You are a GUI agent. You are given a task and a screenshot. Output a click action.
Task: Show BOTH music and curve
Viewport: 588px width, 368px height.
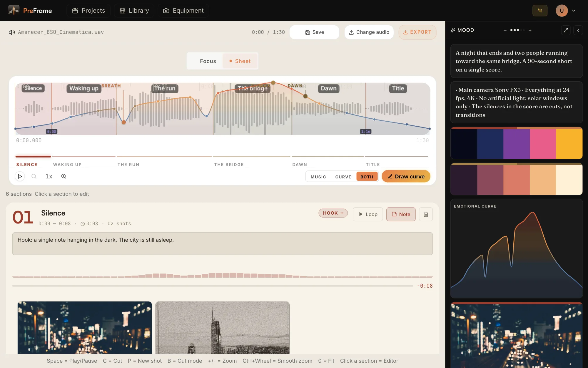click(x=367, y=177)
